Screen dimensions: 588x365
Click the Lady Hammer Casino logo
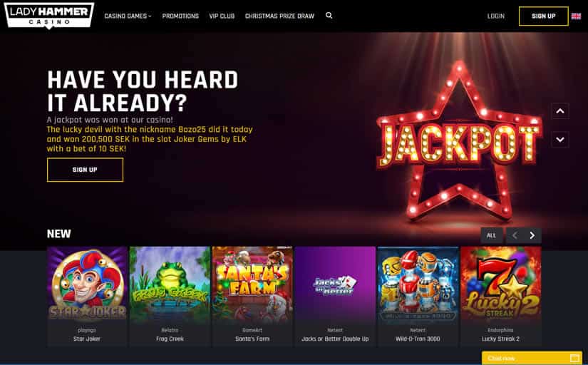point(49,16)
